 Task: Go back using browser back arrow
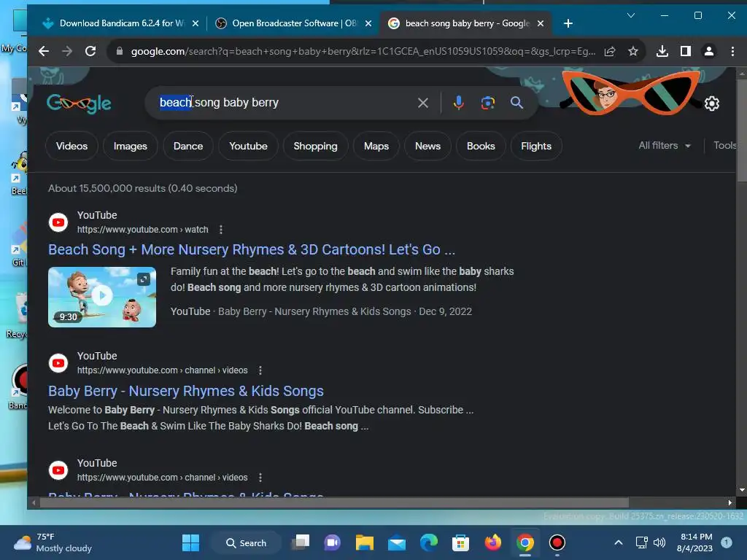pyautogui.click(x=44, y=51)
